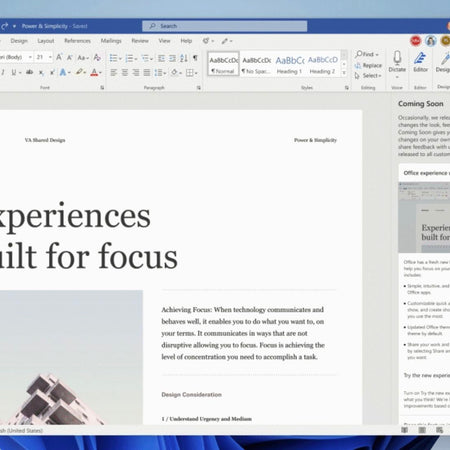Viewport: 450px width, 450px height.
Task: Click the photo collaborator avatar
Action: 431,41
